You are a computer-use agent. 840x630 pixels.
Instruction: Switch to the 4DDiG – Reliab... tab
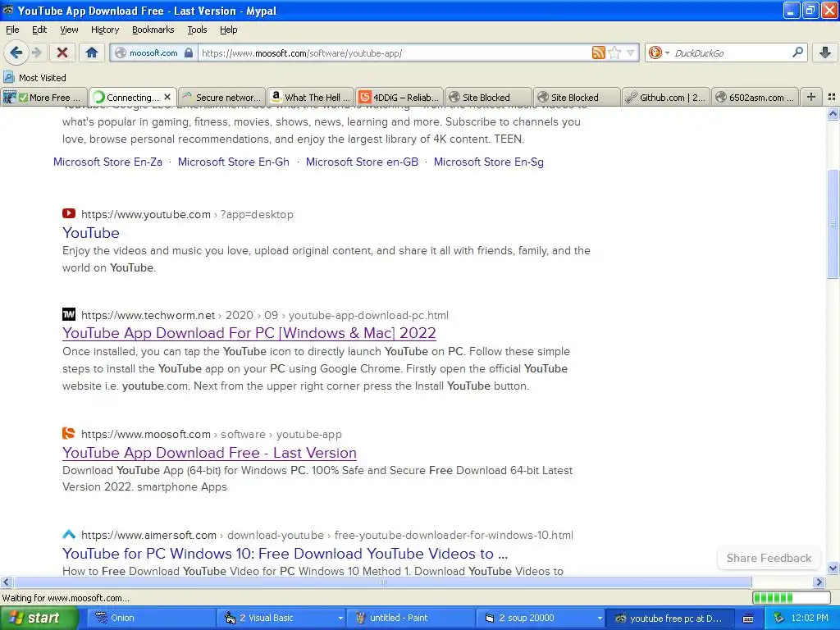[x=399, y=97]
